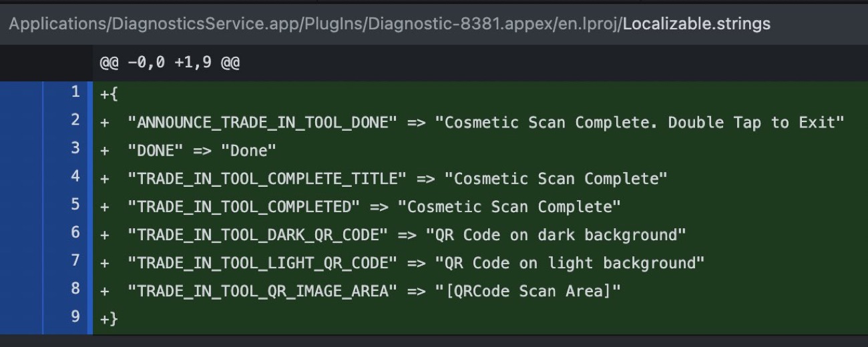Select line number 2 in the diff gutter
The width and height of the screenshot is (868, 347).
tap(75, 120)
